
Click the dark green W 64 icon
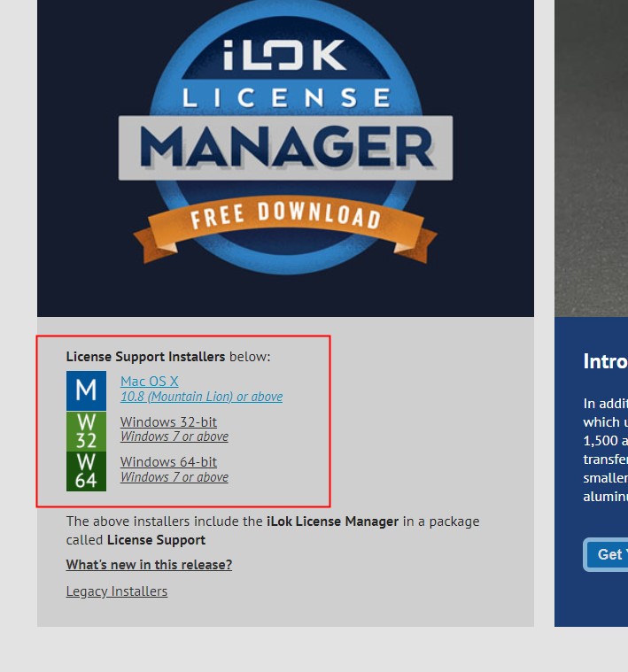click(86, 471)
